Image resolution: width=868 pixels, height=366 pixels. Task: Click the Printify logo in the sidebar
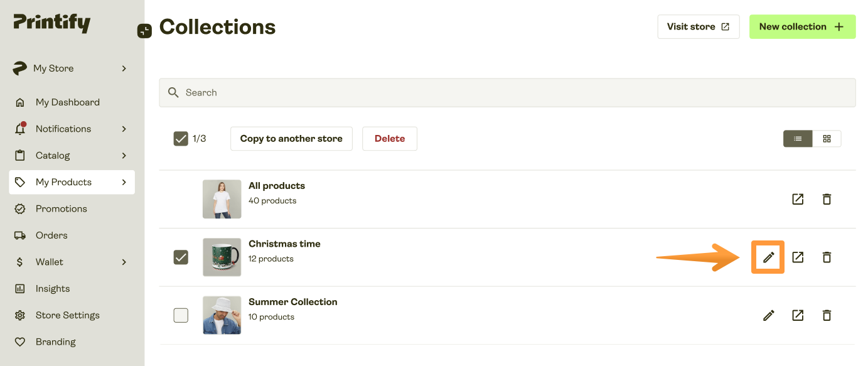[x=51, y=23]
